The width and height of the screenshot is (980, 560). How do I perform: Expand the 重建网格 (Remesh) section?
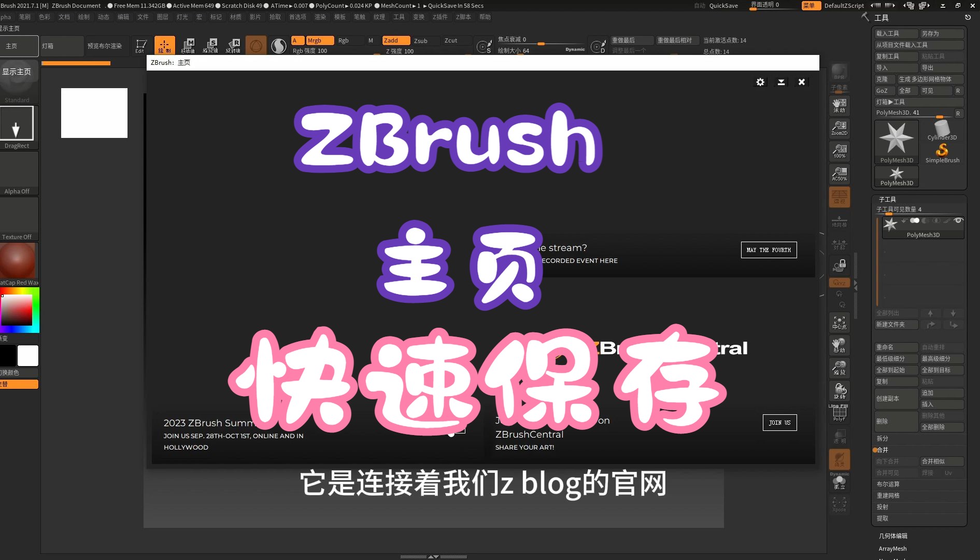coord(888,496)
